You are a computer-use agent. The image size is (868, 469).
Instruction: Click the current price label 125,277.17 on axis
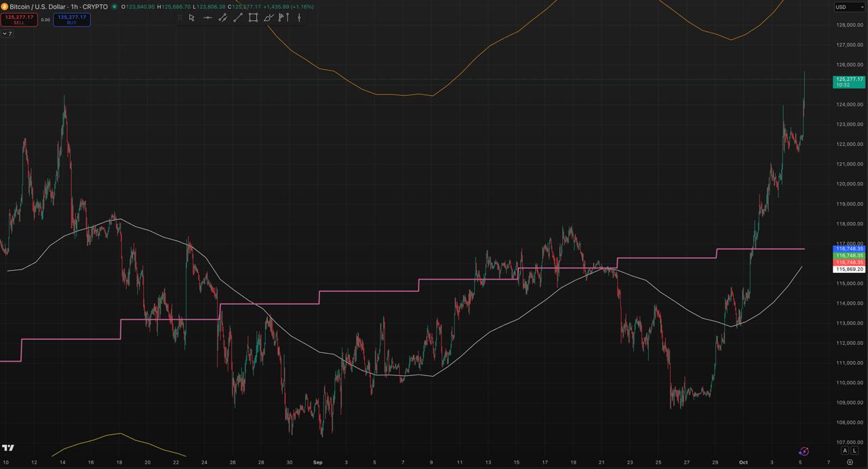point(849,79)
